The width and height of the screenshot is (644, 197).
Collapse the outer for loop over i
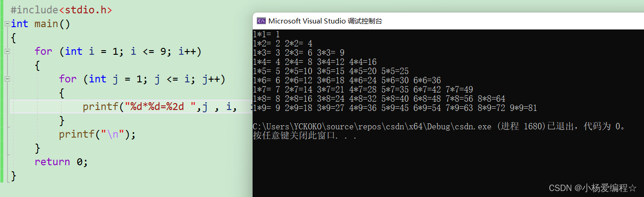[x=6, y=52]
